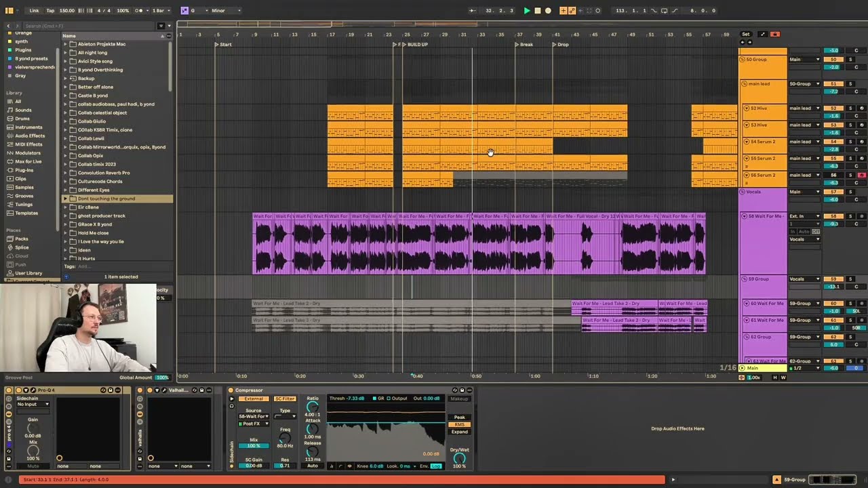Click the Convolution Reverb Pro folder row
Image resolution: width=868 pixels, height=488 pixels.
pos(117,173)
